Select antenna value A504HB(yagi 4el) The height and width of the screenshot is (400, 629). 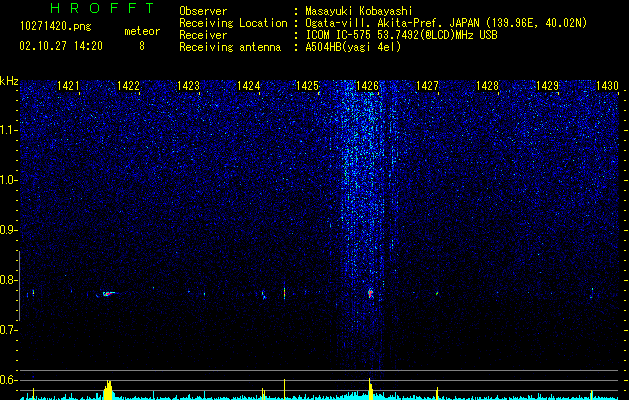pyautogui.click(x=353, y=47)
